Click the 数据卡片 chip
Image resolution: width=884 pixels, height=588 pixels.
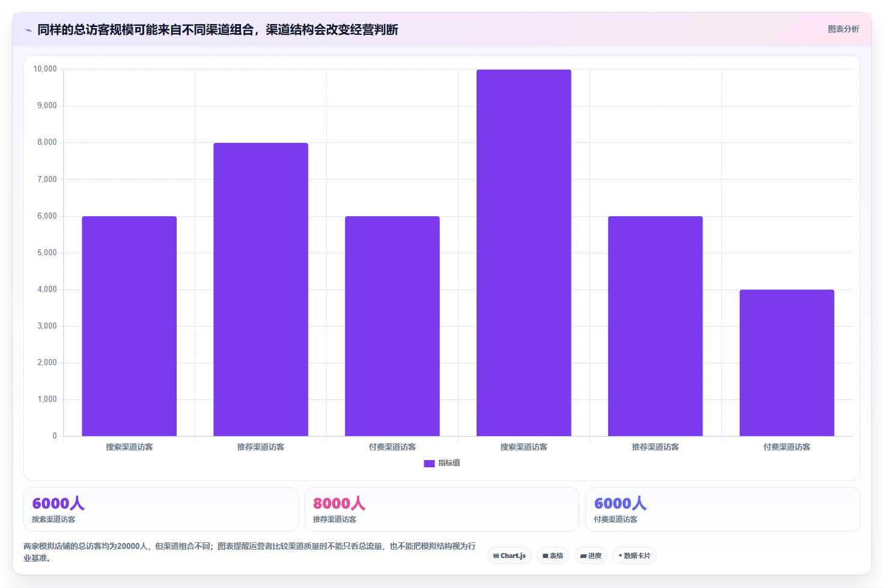tap(634, 556)
